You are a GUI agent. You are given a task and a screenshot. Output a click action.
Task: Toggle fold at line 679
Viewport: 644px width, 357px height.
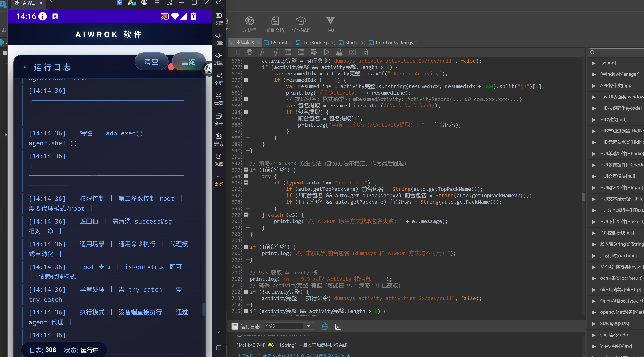click(246, 80)
